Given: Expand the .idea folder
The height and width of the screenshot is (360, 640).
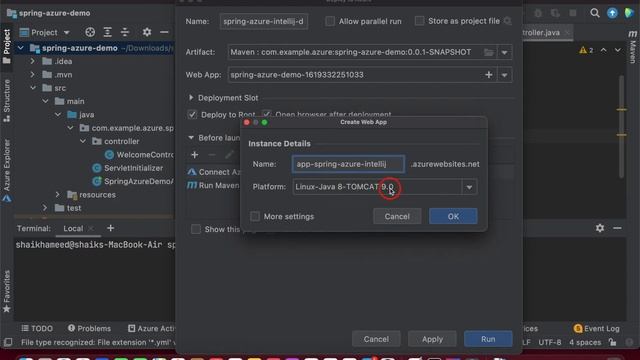Looking at the screenshot, I should 33,61.
